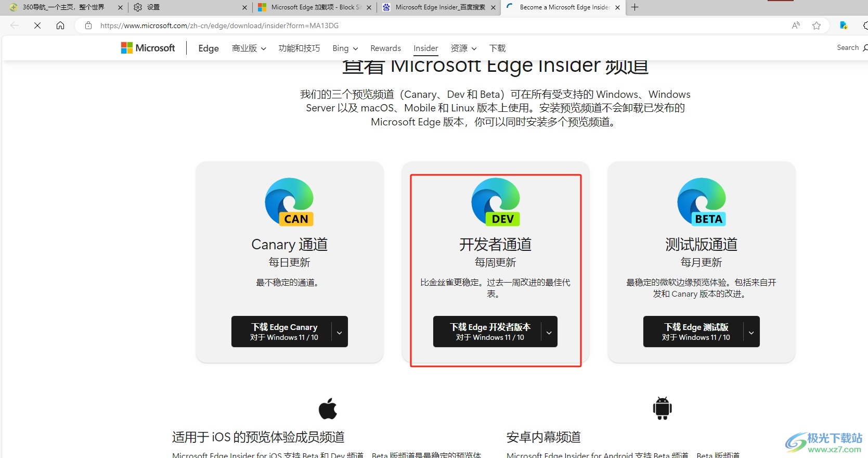868x458 pixels.
Task: Open the 功能和技巧 nav item
Action: [299, 48]
